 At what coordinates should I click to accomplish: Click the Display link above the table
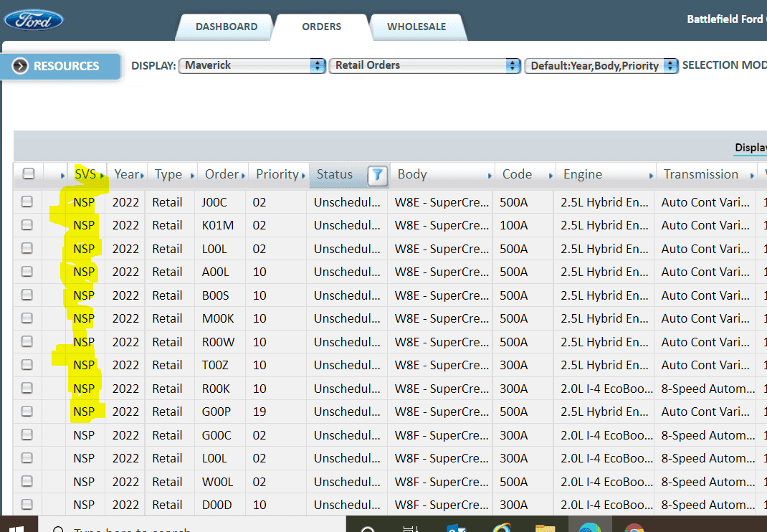751,148
